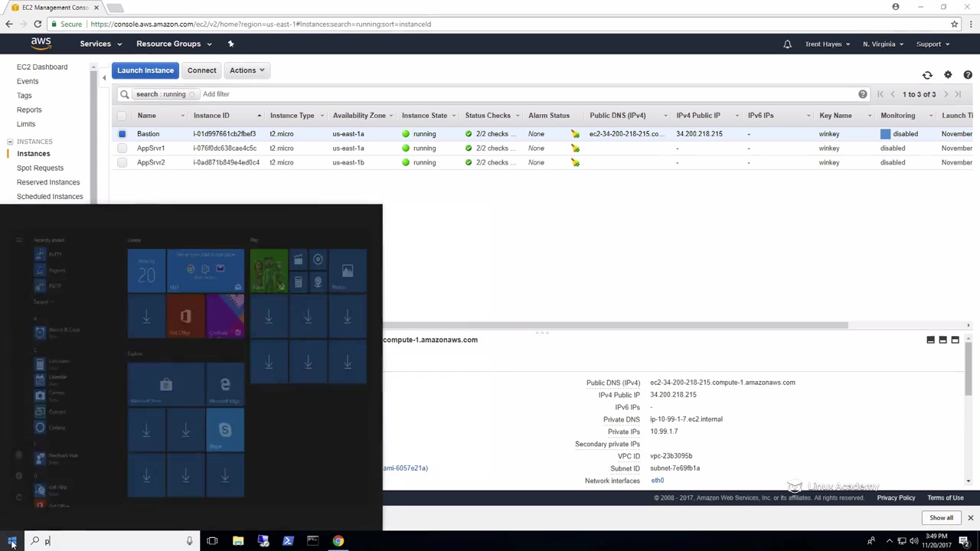Collapse the EC2 side navigation arrow
The width and height of the screenshot is (980, 551).
coord(104,77)
